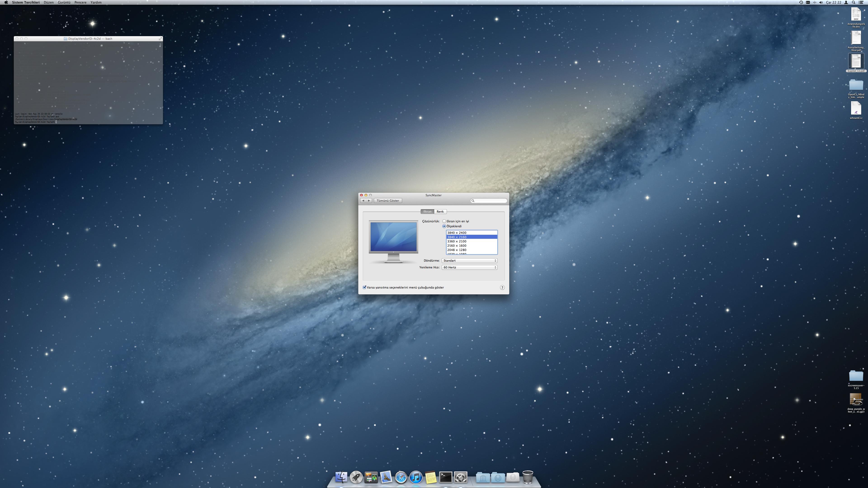Click the 'Tümünü Göster' button

(387, 201)
